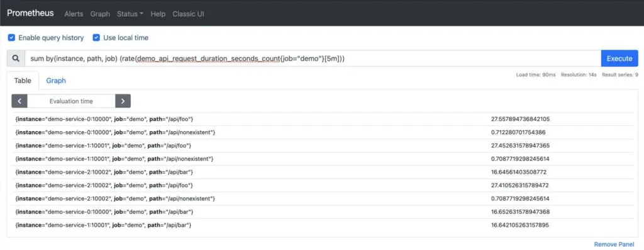
Task: Toggle Use local time checkbox
Action: pos(96,38)
